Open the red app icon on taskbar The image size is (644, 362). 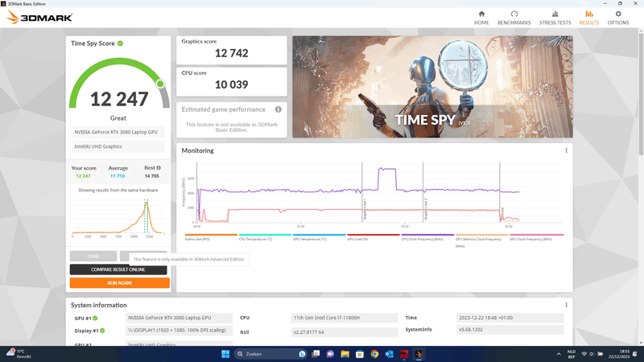pos(404,354)
